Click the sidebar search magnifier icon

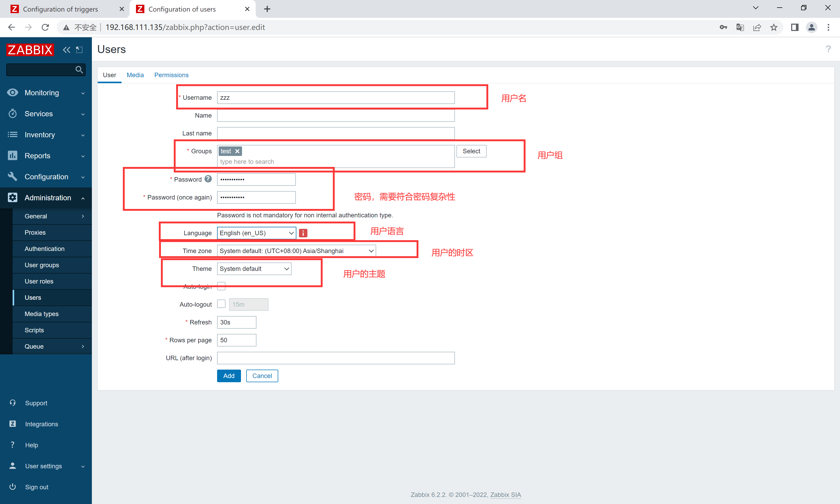pyautogui.click(x=79, y=70)
